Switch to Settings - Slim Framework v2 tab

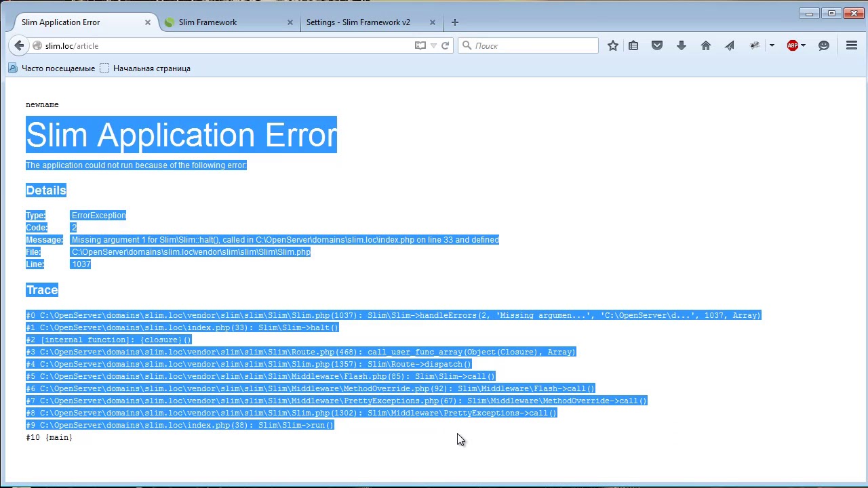click(370, 22)
